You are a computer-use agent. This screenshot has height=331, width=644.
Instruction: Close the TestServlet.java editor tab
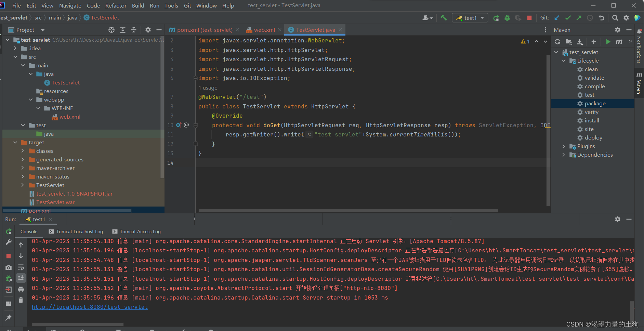340,30
